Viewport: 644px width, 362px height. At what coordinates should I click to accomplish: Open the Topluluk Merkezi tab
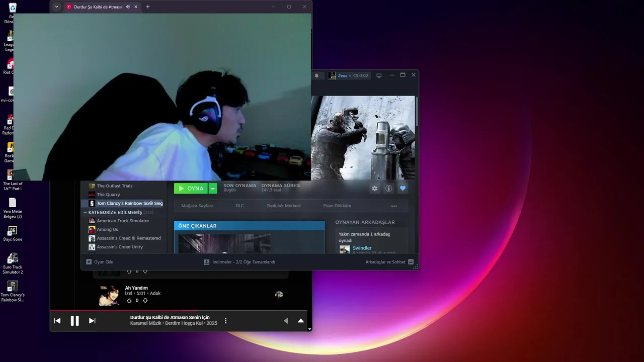coord(283,206)
